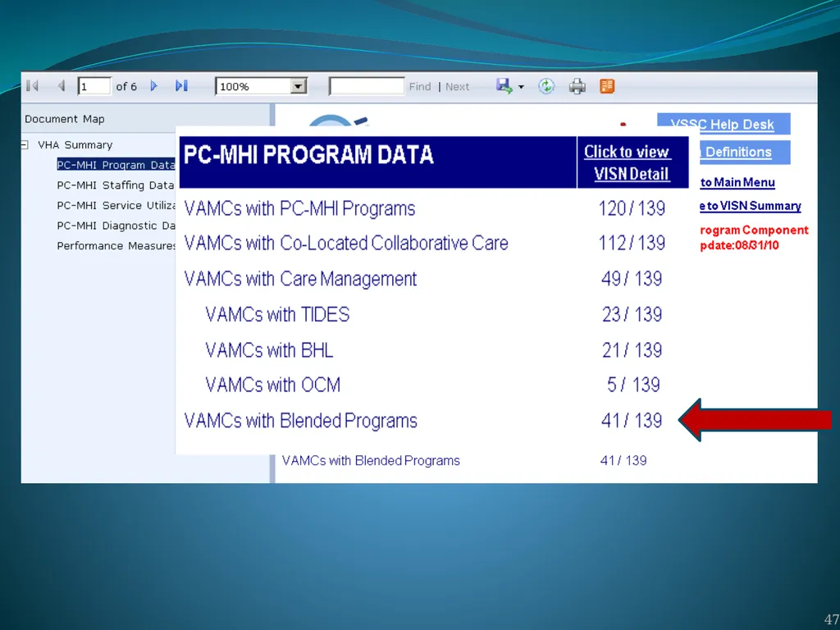Click the 23 / 139 value

click(632, 314)
